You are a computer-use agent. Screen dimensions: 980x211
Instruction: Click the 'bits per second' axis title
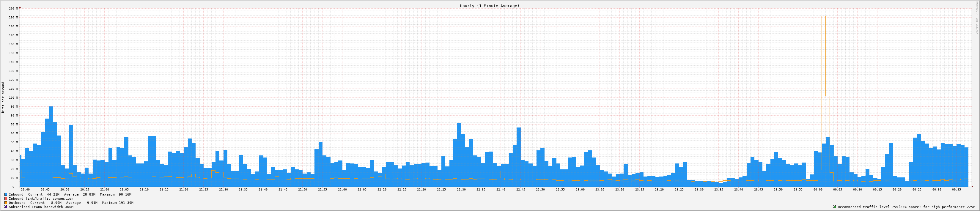[4, 97]
